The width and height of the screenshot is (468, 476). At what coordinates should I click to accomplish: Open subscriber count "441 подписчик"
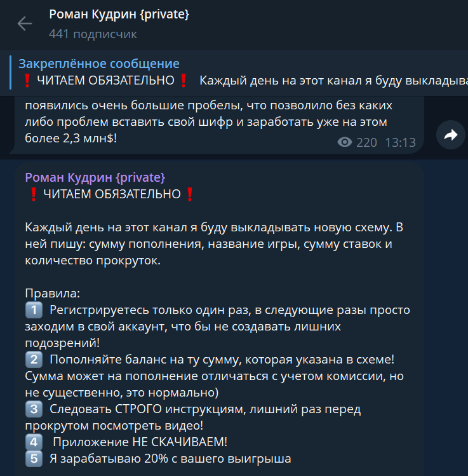93,34
